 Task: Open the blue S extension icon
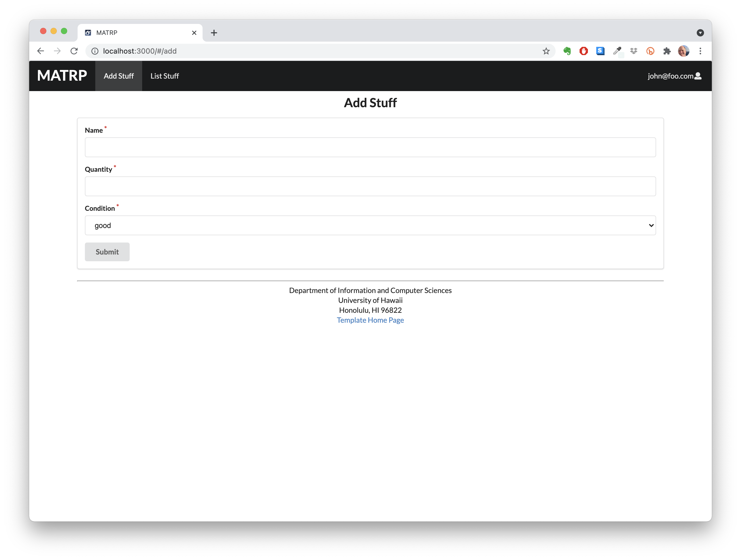pos(600,51)
